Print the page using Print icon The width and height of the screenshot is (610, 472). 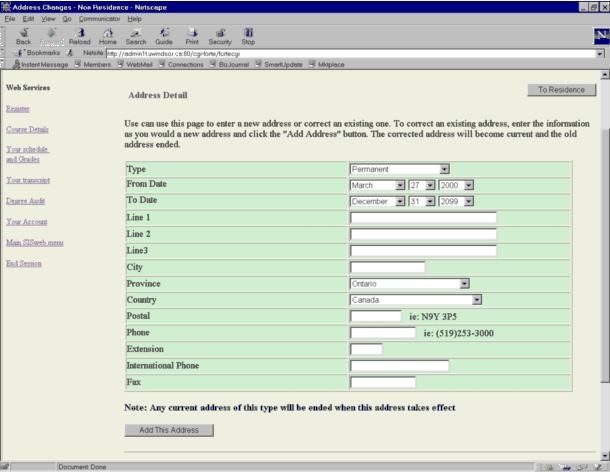[x=191, y=36]
